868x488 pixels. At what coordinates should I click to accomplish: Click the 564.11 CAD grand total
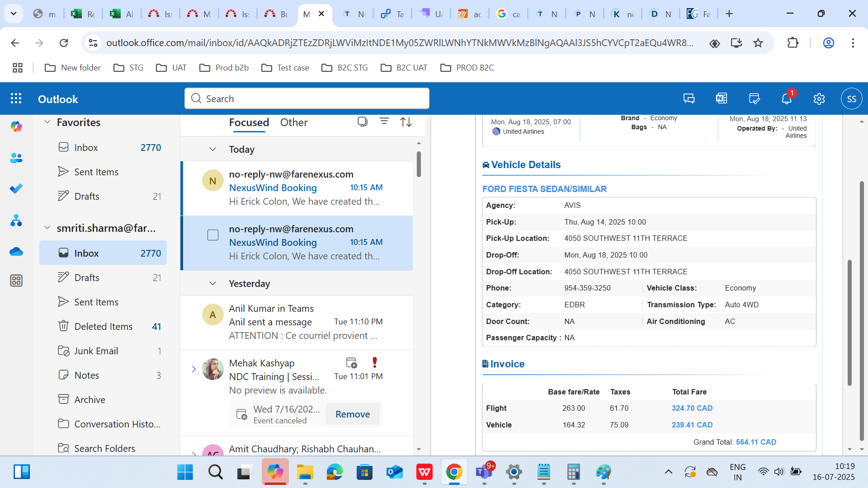coord(756,442)
